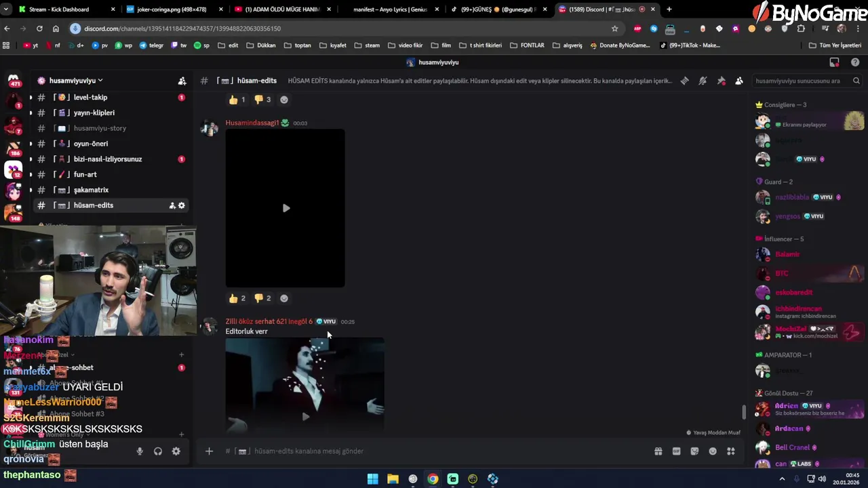868x488 pixels.
Task: Click thumbs down reaction with count 3
Action: (x=262, y=100)
